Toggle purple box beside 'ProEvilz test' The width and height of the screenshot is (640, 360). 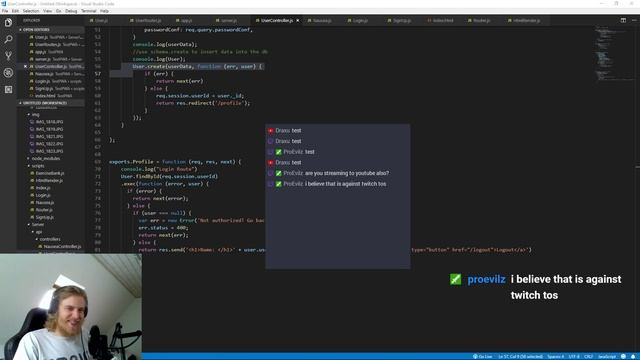coord(270,152)
